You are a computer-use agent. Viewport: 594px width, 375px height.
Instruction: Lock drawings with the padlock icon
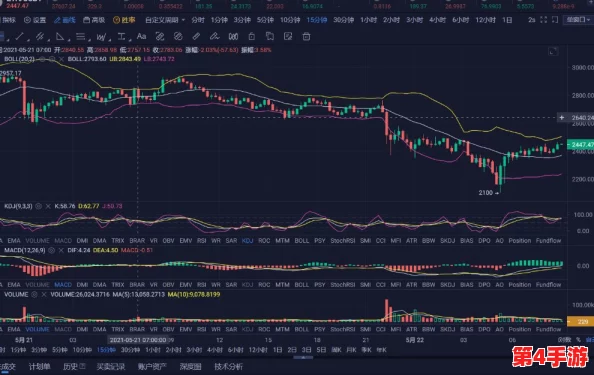point(252,36)
